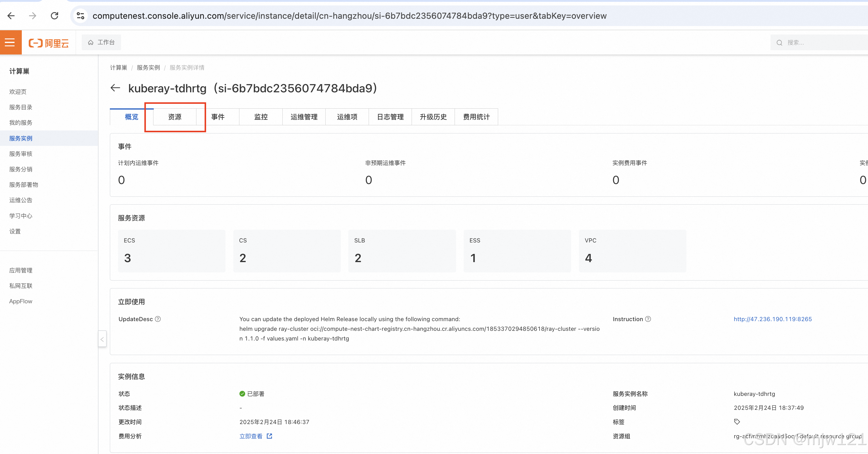Click the browser reload icon
Image resolution: width=868 pixels, height=454 pixels.
[54, 15]
